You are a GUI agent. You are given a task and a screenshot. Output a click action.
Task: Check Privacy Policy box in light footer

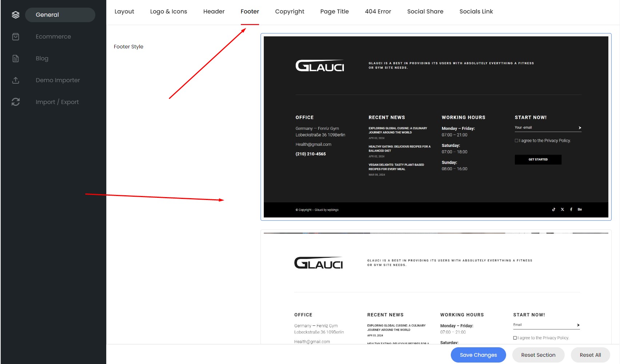pyautogui.click(x=515, y=338)
